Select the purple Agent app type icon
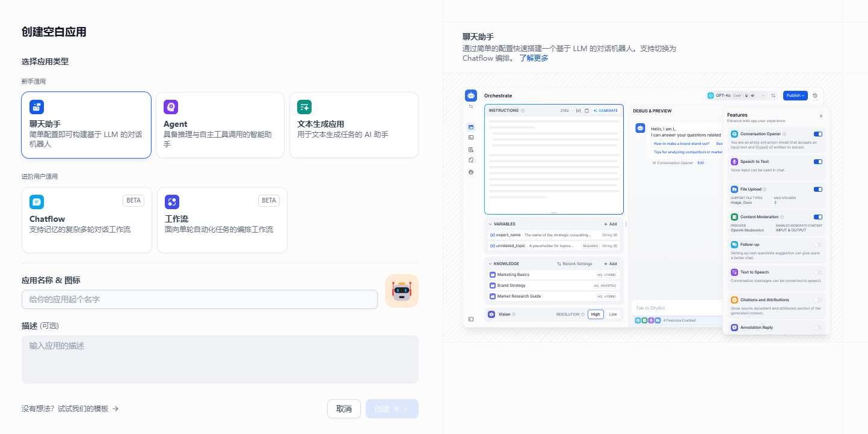 coord(171,106)
